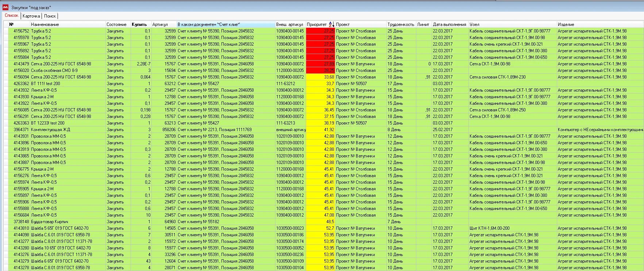Image resolution: width=644 pixels, height=271 pixels.
Task: Select the 'Будда-товар Кирпич' item
Action: pos(50,222)
